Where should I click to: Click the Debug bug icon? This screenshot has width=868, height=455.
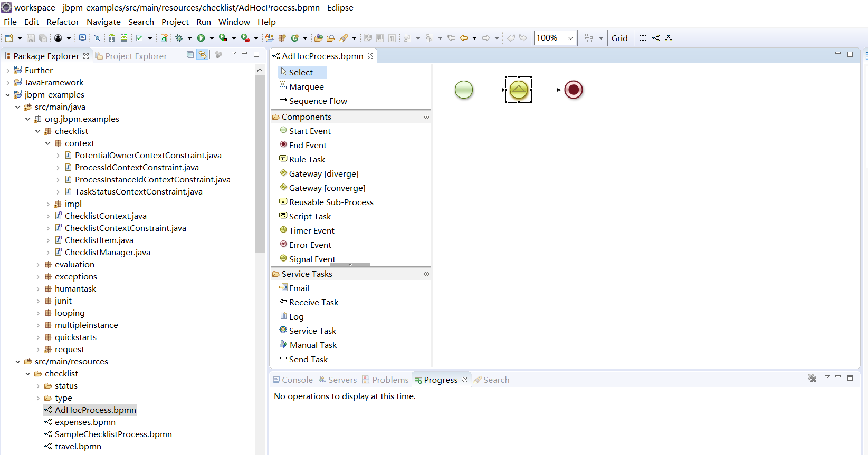pos(179,38)
